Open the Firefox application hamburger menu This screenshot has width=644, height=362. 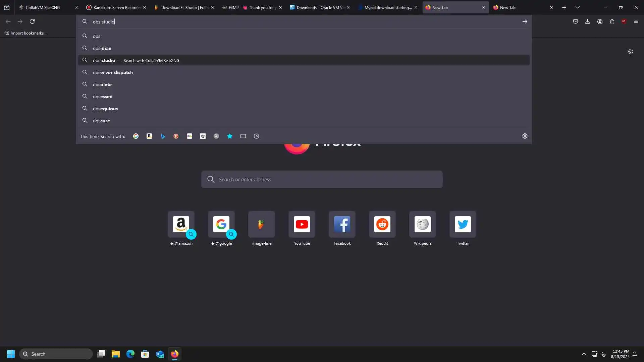pyautogui.click(x=636, y=21)
